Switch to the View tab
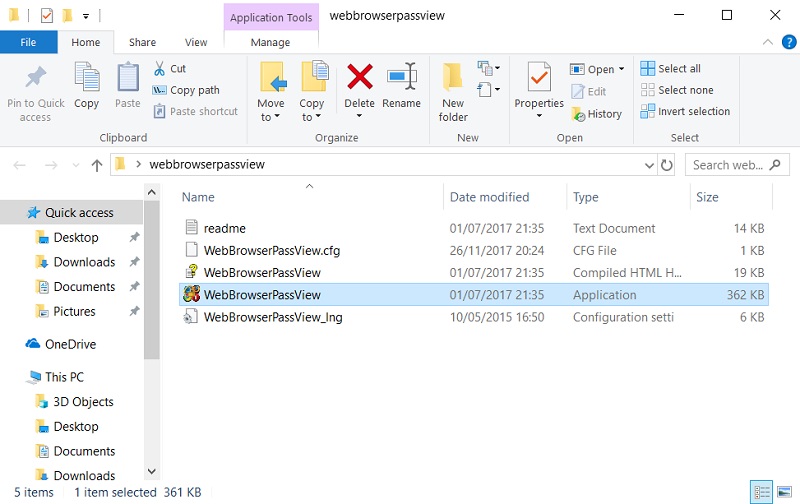Image resolution: width=800 pixels, height=504 pixels. (x=196, y=42)
